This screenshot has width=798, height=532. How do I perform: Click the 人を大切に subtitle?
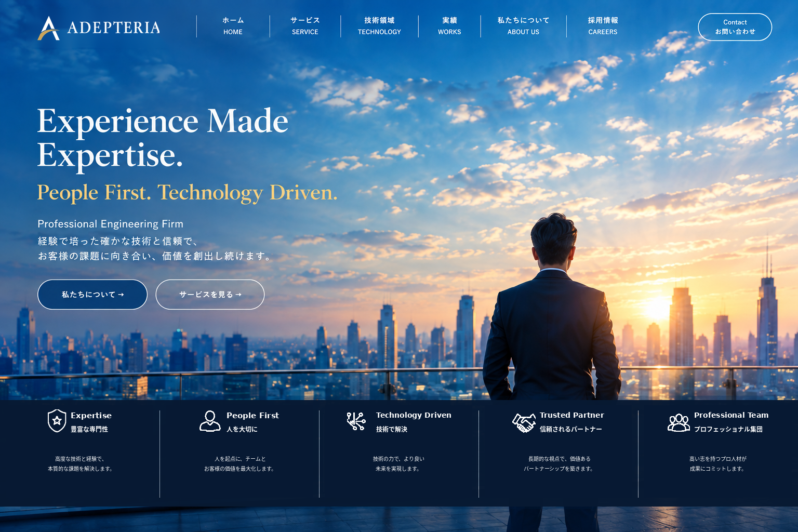click(x=242, y=429)
